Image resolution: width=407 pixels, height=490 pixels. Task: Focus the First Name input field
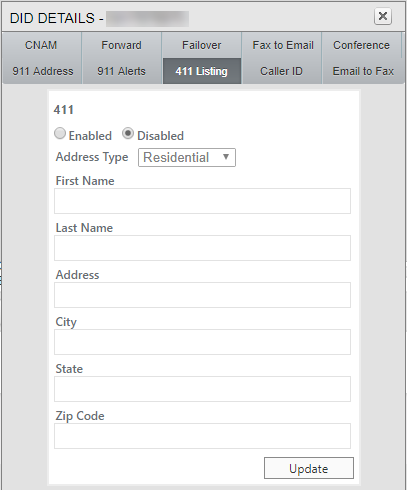click(x=202, y=201)
